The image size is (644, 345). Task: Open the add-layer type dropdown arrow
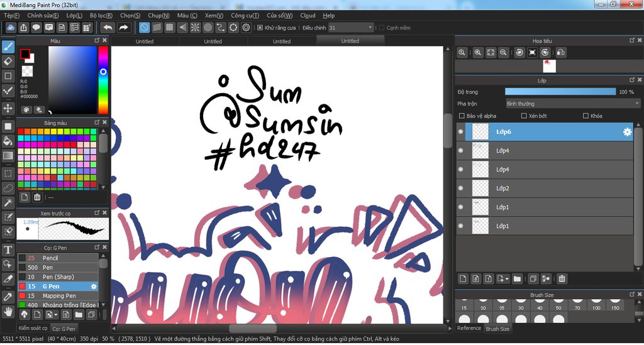coord(507,279)
